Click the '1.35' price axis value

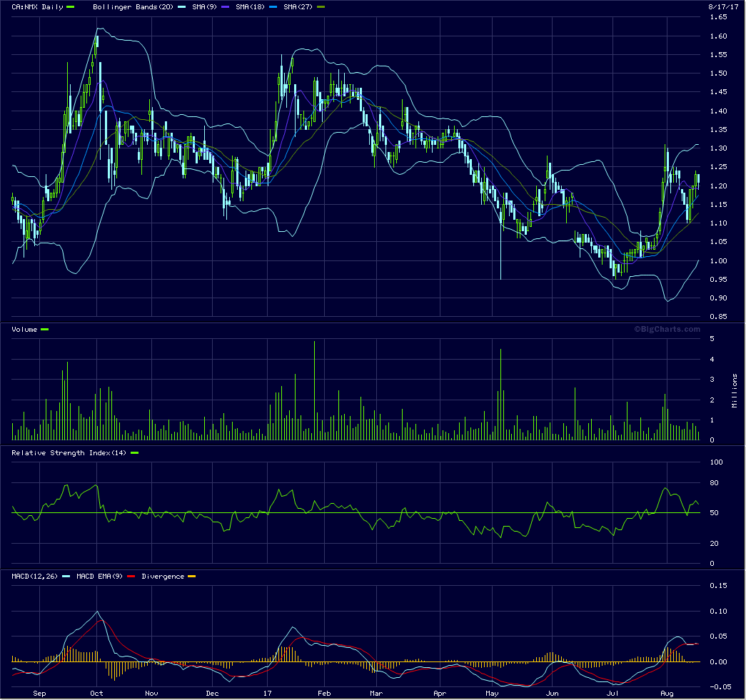(718, 130)
